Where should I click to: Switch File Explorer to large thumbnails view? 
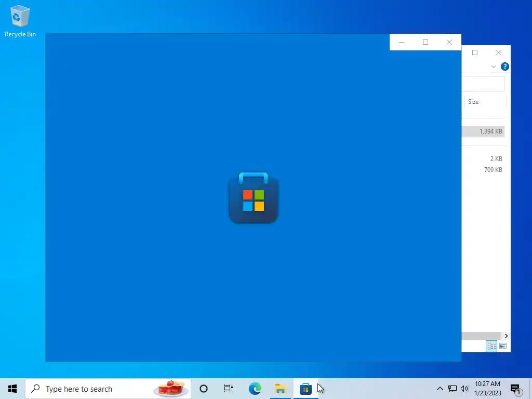[x=503, y=345]
